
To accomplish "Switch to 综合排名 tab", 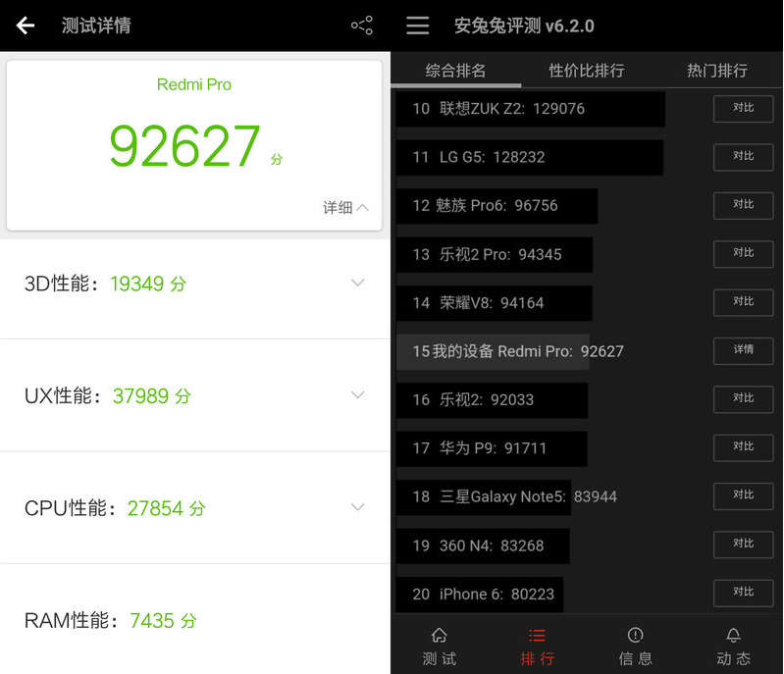I will tap(455, 70).
